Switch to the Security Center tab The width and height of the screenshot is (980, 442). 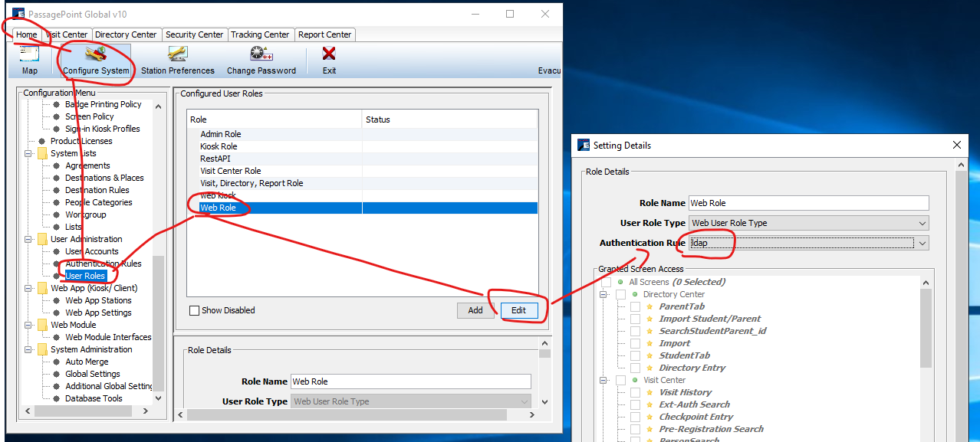pos(194,34)
